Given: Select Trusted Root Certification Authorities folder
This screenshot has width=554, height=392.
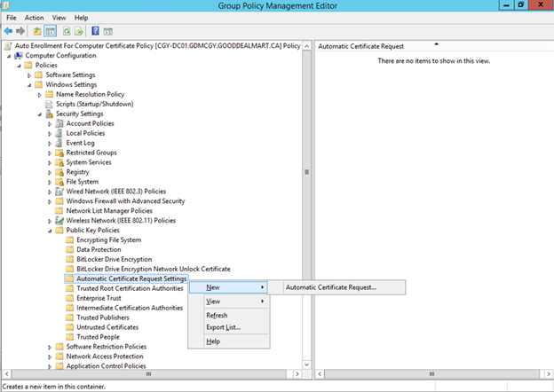Looking at the screenshot, I should [130, 288].
